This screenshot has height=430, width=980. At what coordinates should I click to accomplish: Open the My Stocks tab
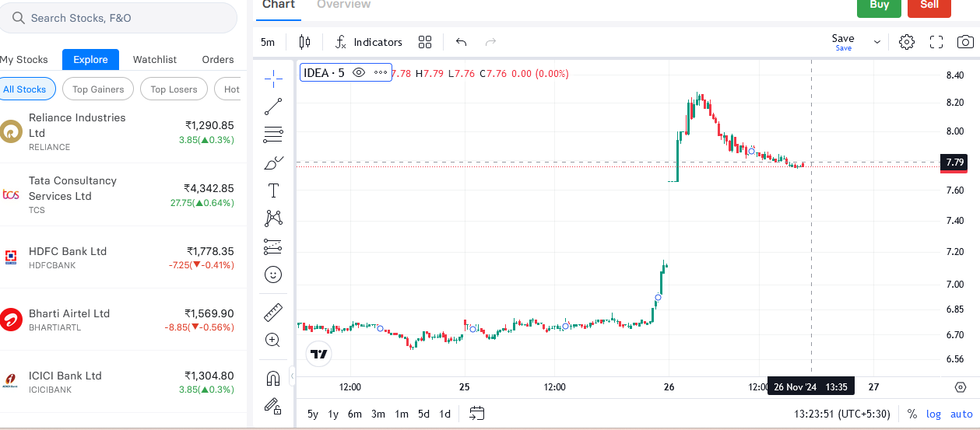click(24, 59)
